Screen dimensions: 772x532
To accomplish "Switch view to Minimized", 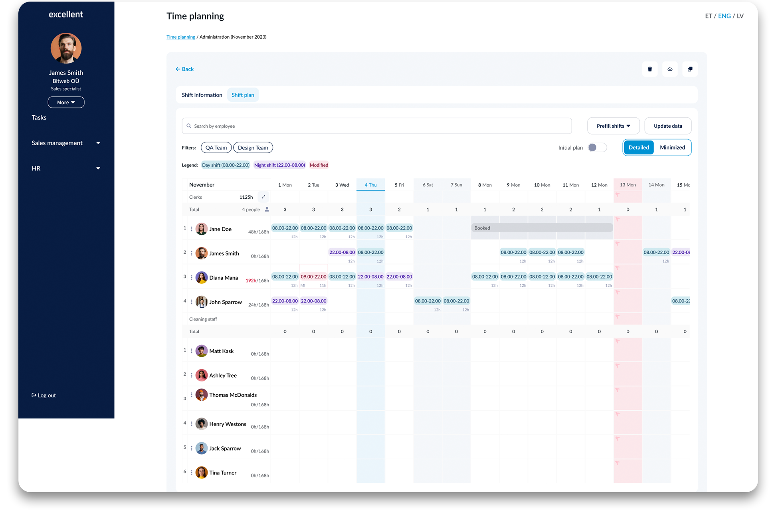I will click(x=672, y=147).
